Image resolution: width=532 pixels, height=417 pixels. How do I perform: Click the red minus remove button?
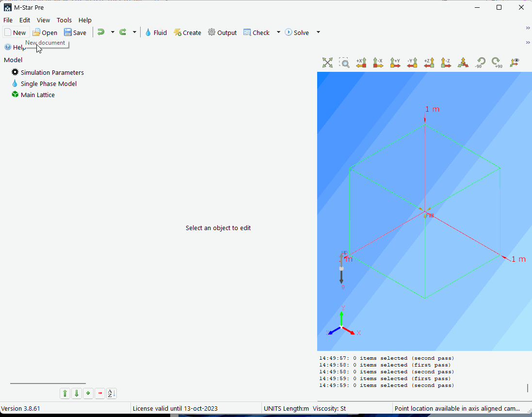100,394
